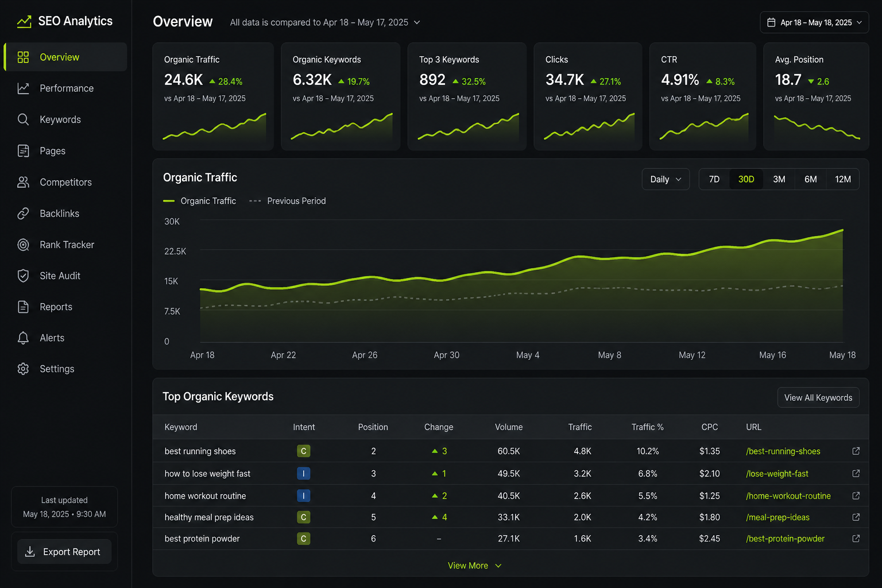Click the Organic Traffic 24.6K card
Screen dimensions: 882x588
point(213,96)
